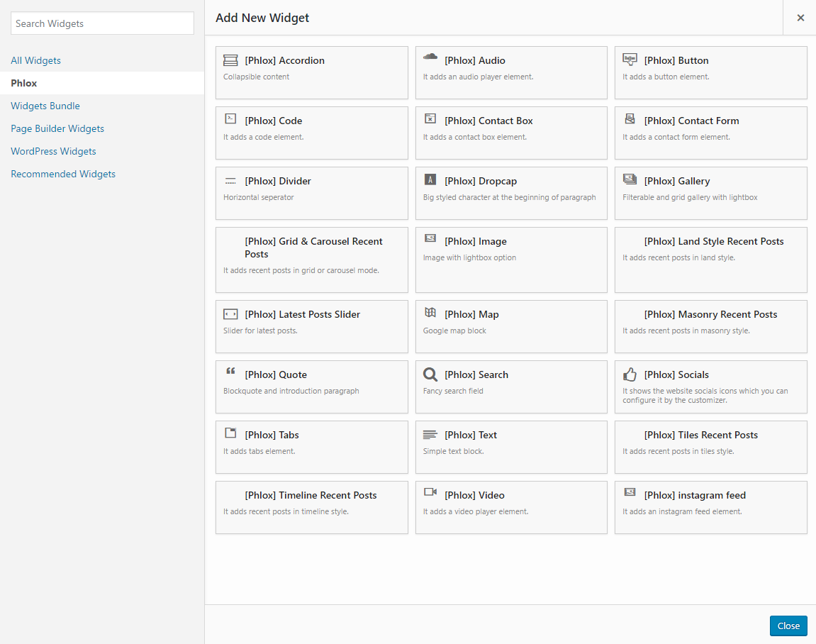Click 'Image with lightbox option' description
The width and height of the screenshot is (816, 644).
(469, 257)
